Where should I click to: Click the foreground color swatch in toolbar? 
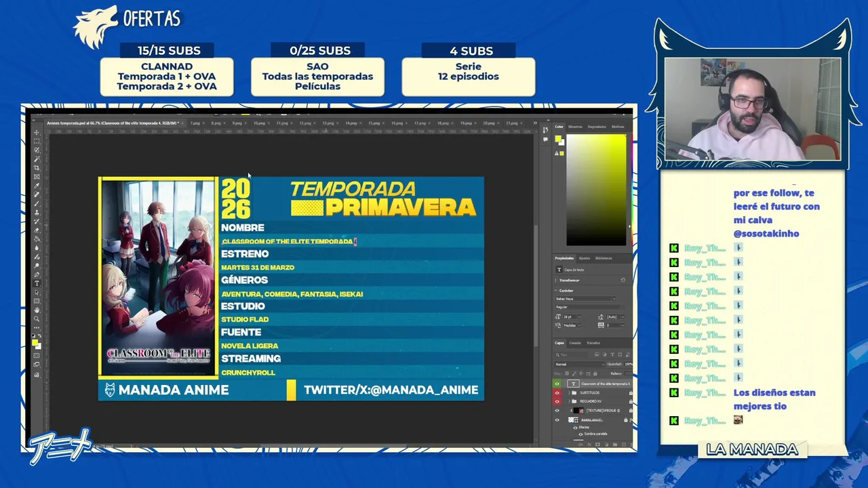[x=34, y=343]
